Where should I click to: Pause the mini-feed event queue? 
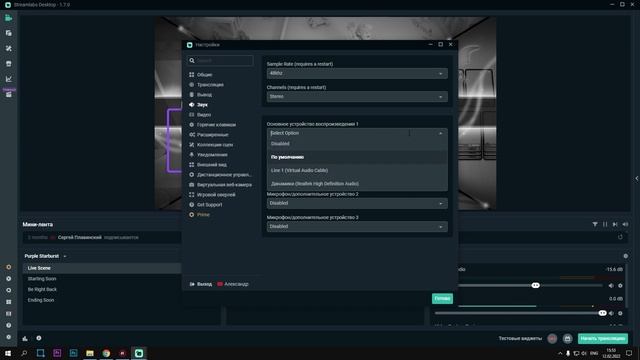605,224
